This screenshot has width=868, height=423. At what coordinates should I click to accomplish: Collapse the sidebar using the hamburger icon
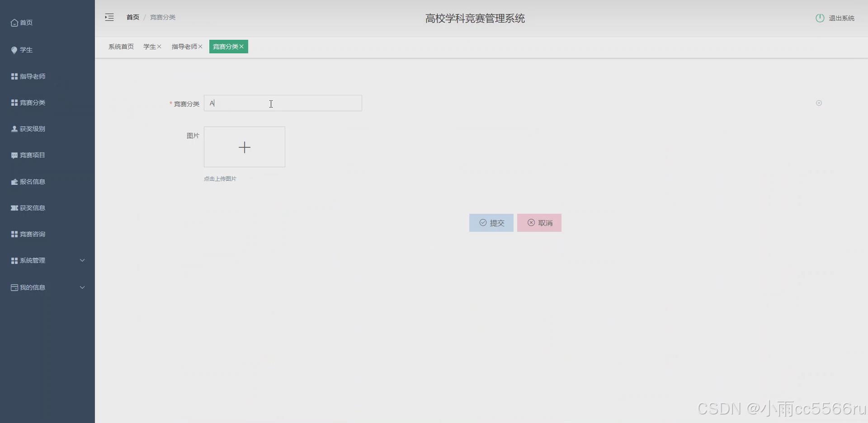click(x=108, y=17)
